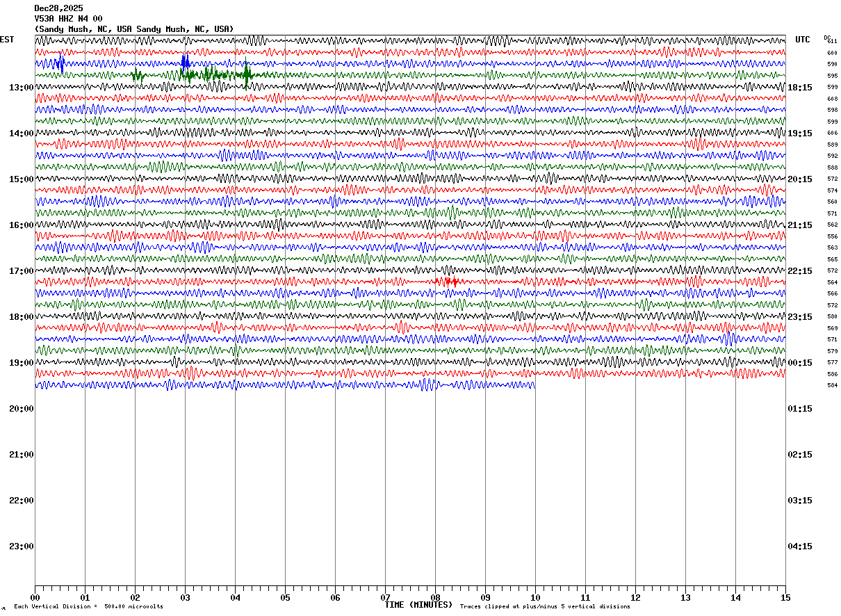841x616 pixels.
Task: Click the DC offset value 564
Action: coord(832,282)
